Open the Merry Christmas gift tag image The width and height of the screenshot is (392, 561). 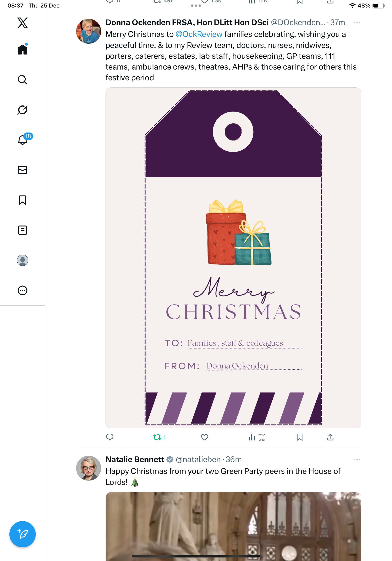coord(233,257)
